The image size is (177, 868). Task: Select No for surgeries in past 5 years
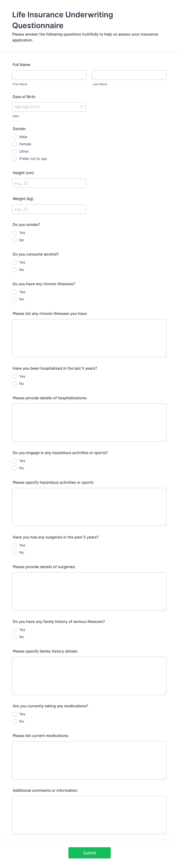point(14,553)
